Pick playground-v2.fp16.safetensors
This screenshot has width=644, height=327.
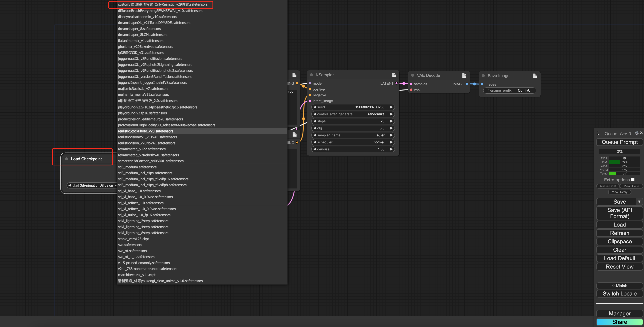pyautogui.click(x=202, y=113)
